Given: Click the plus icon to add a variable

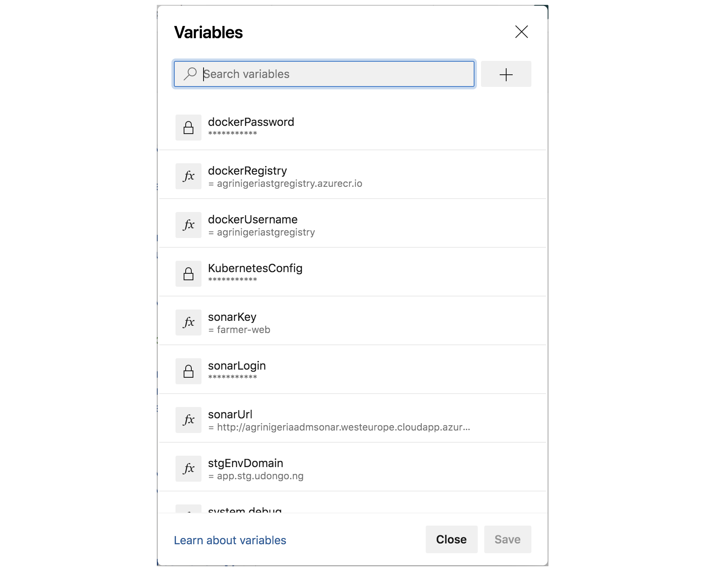Looking at the screenshot, I should click(506, 74).
